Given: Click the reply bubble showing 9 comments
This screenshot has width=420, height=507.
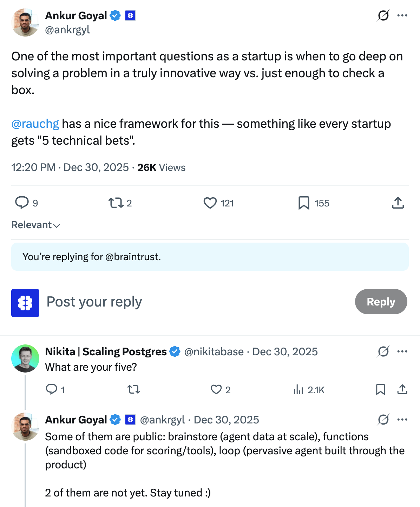Looking at the screenshot, I should coord(22,203).
